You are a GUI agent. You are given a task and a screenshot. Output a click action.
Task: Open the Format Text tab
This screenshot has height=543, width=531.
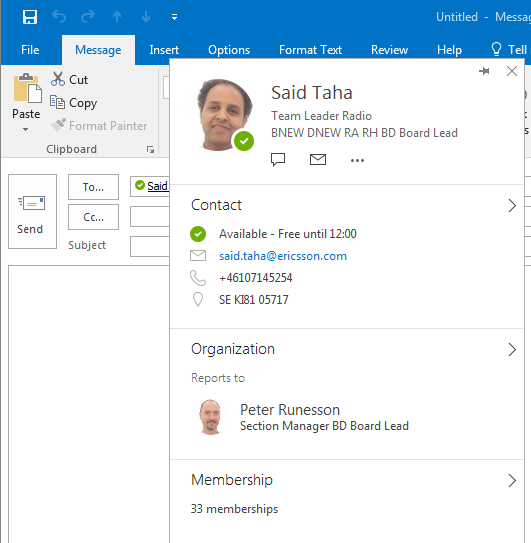pyautogui.click(x=310, y=50)
